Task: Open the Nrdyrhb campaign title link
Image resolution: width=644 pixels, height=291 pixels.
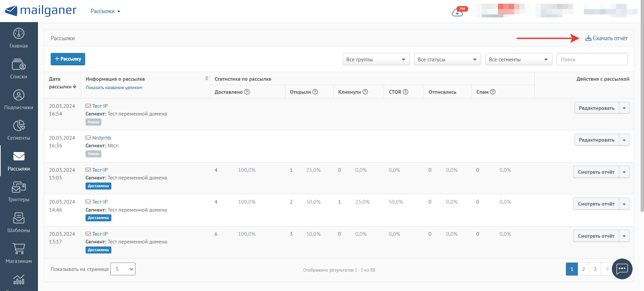Action: tap(102, 138)
